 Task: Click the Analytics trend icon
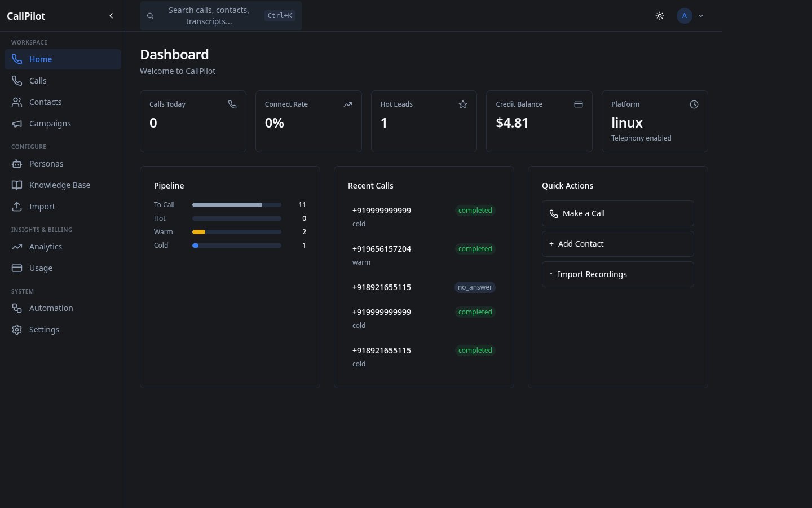click(17, 247)
